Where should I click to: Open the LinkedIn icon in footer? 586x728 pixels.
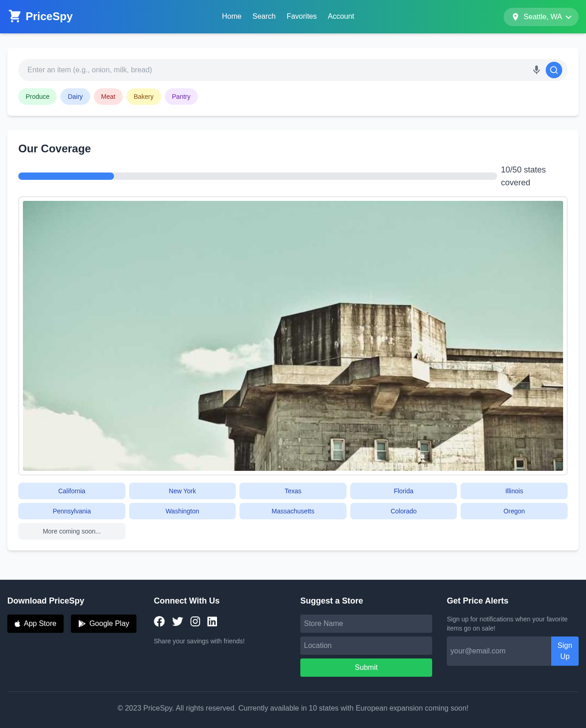pyautogui.click(x=212, y=621)
